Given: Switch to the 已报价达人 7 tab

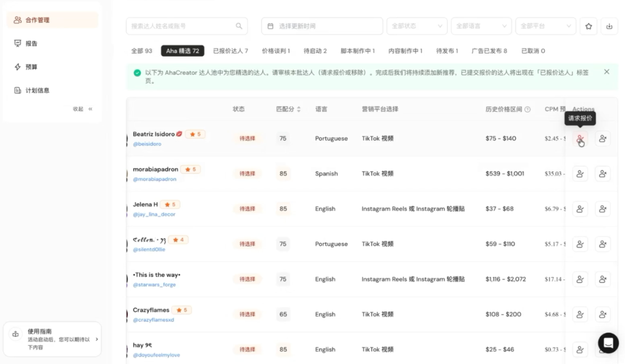Looking at the screenshot, I should [x=230, y=51].
